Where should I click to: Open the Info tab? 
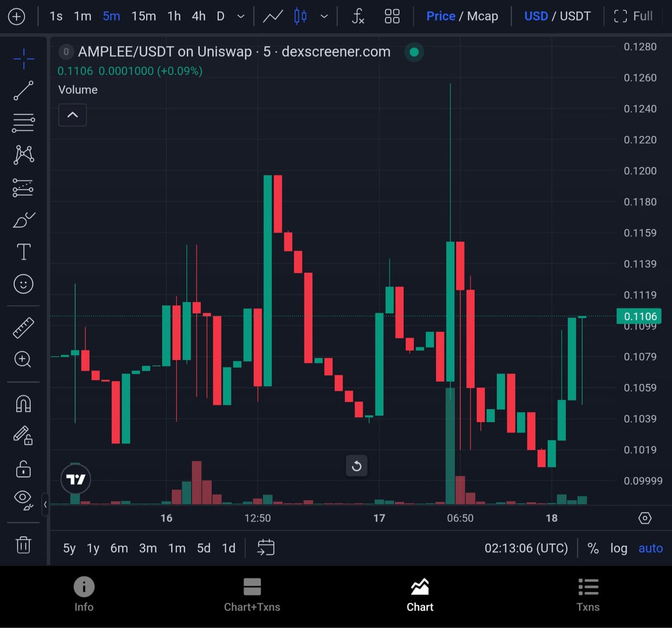click(x=84, y=594)
